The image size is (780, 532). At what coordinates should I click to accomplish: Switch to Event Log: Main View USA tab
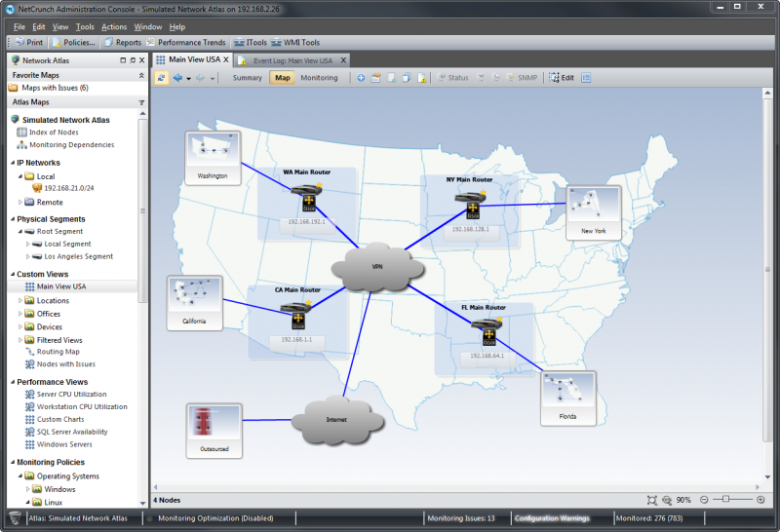click(292, 60)
